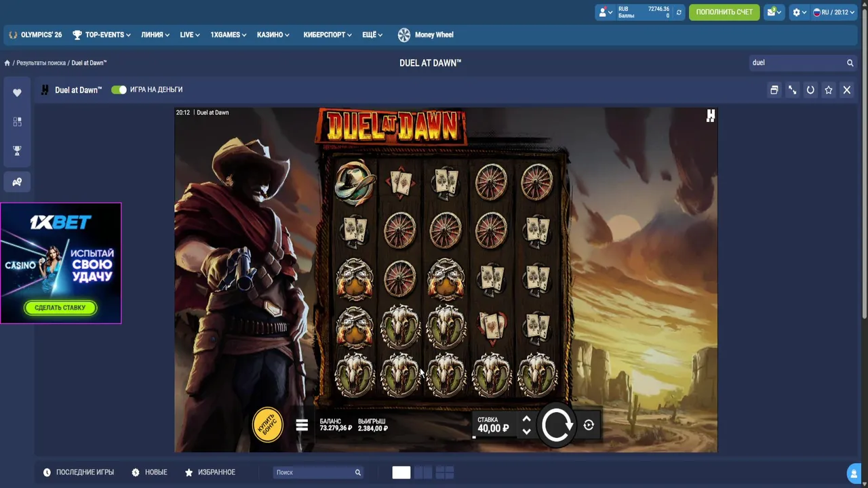This screenshot has width=868, height=488.
Task: Close the Duel at Dawn game panel
Action: (847, 89)
